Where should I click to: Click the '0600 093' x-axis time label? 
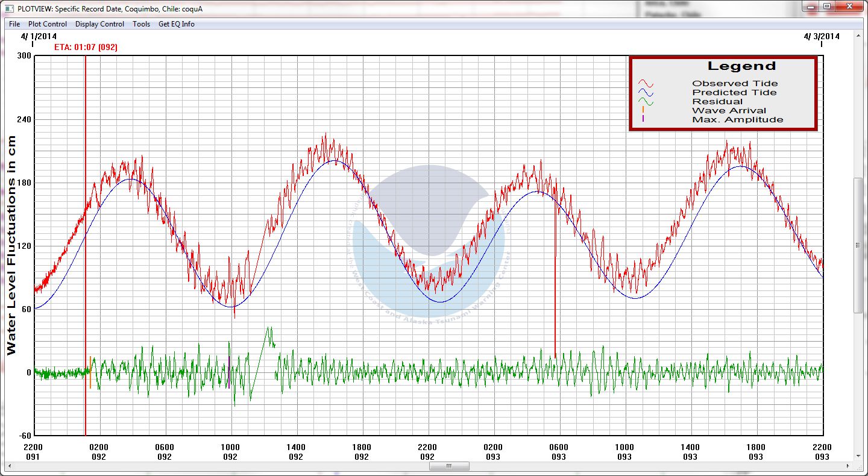coord(559,452)
